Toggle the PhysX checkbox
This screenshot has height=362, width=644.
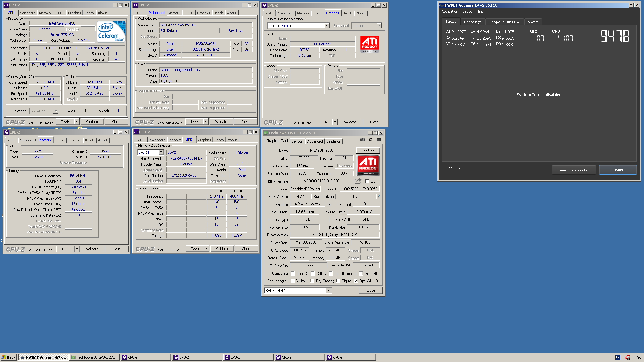(338, 281)
